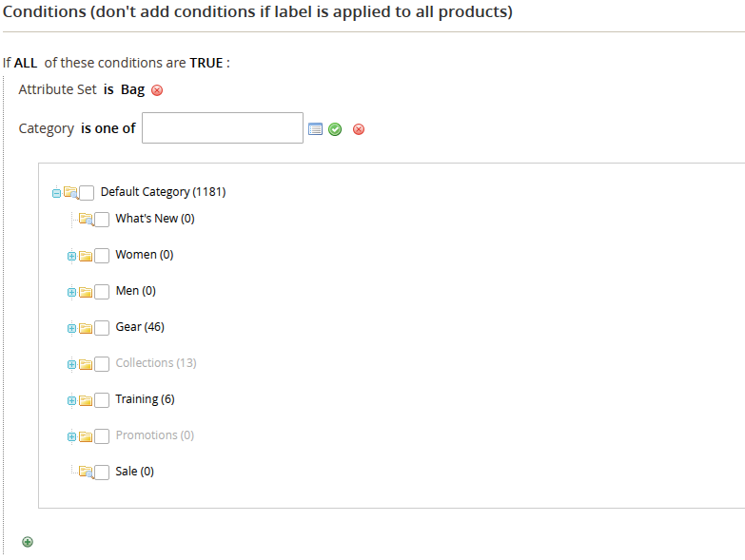Image resolution: width=745 pixels, height=560 pixels.
Task: Check the Gear (46) category checkbox
Action: tap(102, 327)
